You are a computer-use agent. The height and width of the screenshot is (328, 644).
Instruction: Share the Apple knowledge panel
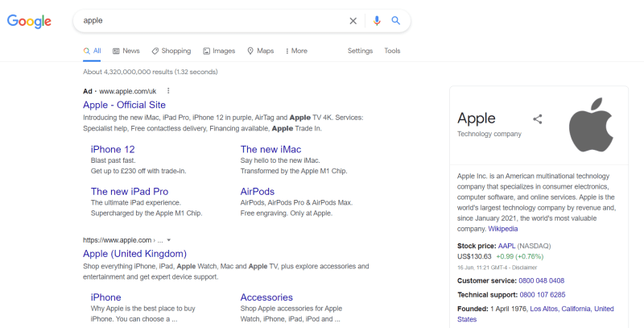click(x=537, y=119)
